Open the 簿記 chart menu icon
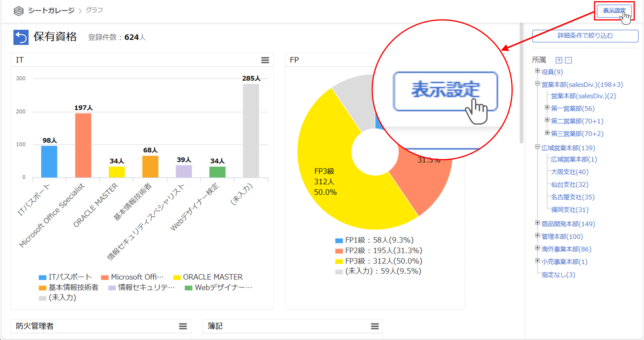 375,326
